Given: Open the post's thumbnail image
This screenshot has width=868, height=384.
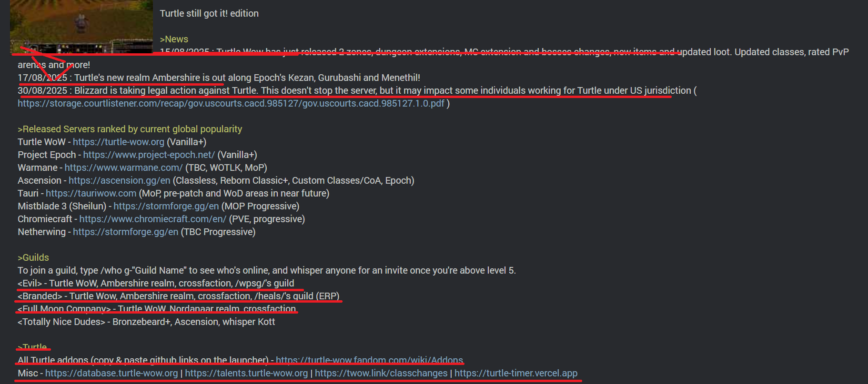Looking at the screenshot, I should coord(81,26).
